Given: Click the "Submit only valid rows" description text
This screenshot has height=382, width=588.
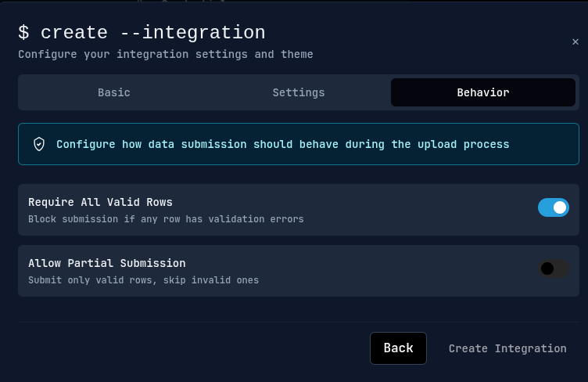Looking at the screenshot, I should (x=143, y=280).
